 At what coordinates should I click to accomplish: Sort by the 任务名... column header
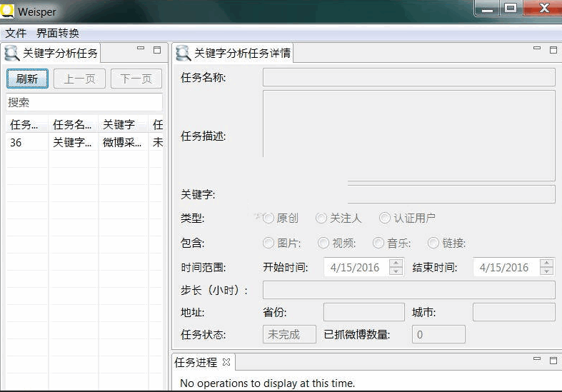(73, 124)
